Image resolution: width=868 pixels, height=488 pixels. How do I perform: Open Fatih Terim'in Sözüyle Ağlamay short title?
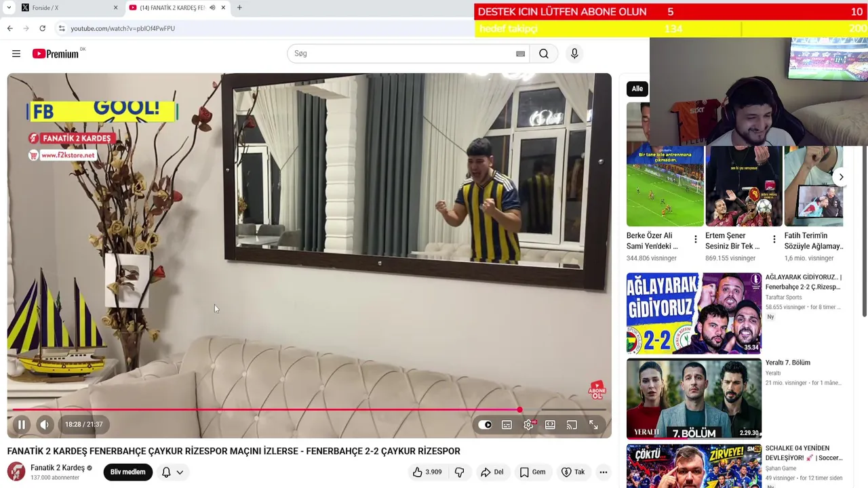814,241
